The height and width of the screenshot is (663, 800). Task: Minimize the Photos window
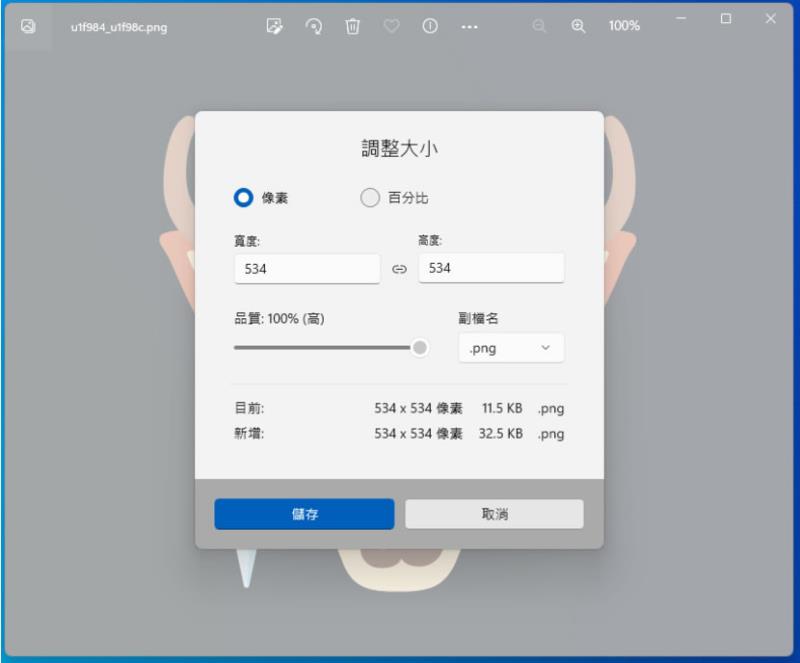(x=681, y=19)
